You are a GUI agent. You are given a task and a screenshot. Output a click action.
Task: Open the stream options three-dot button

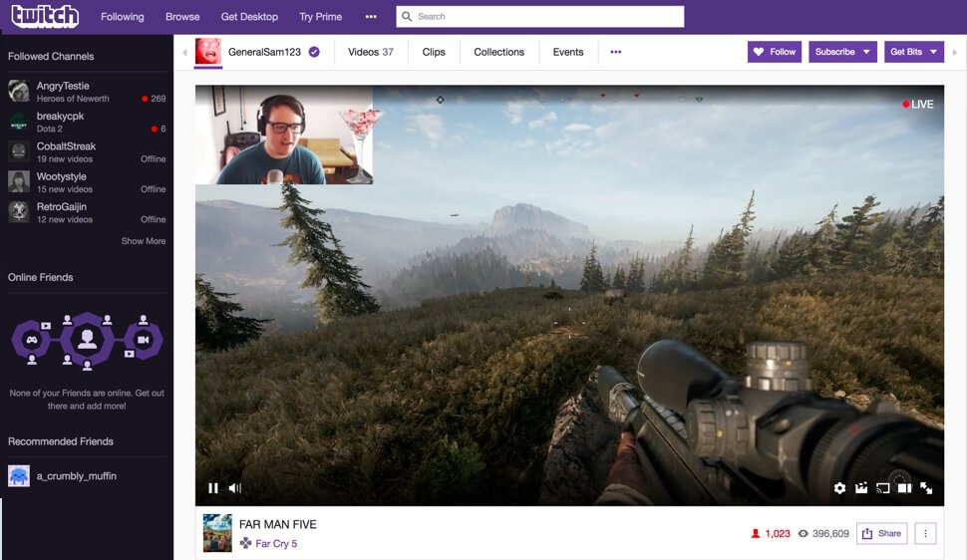point(925,534)
